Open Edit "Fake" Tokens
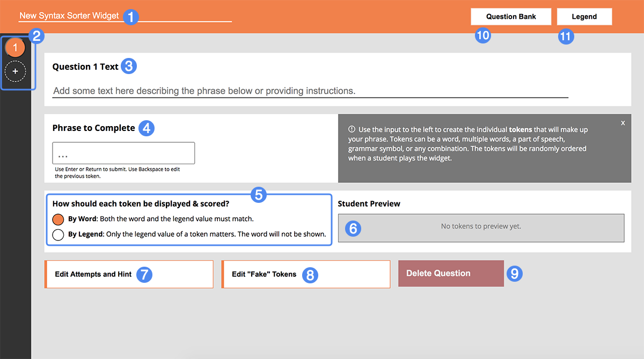The width and height of the screenshot is (644, 359). [x=306, y=273]
